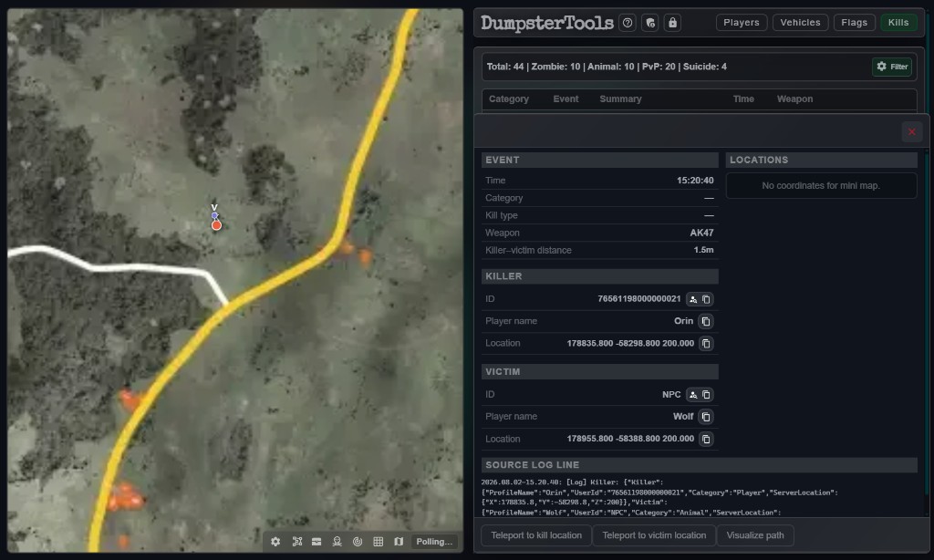Click the blue victim marker labeled V
Image resolution: width=934 pixels, height=560 pixels.
(214, 215)
